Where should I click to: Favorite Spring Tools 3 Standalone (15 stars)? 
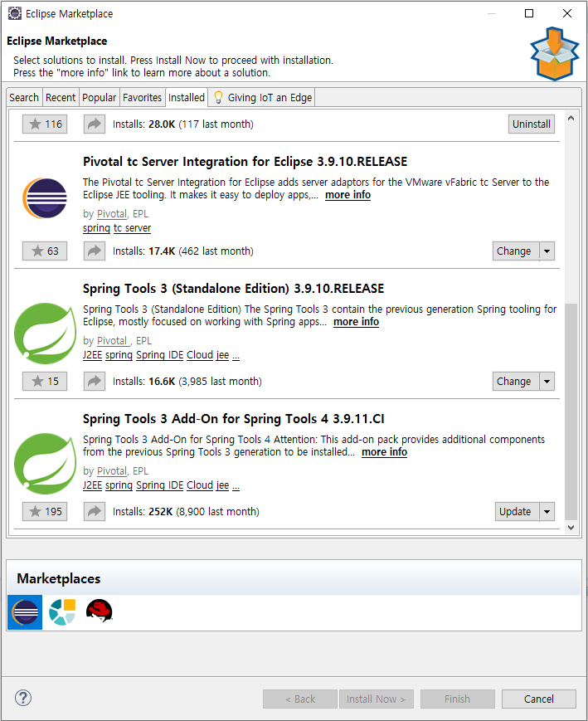click(45, 381)
